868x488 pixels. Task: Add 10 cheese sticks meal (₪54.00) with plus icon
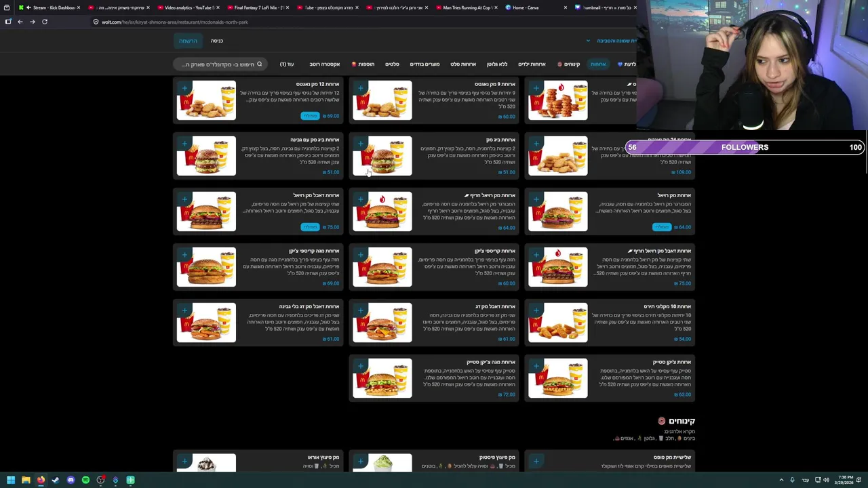click(x=536, y=310)
